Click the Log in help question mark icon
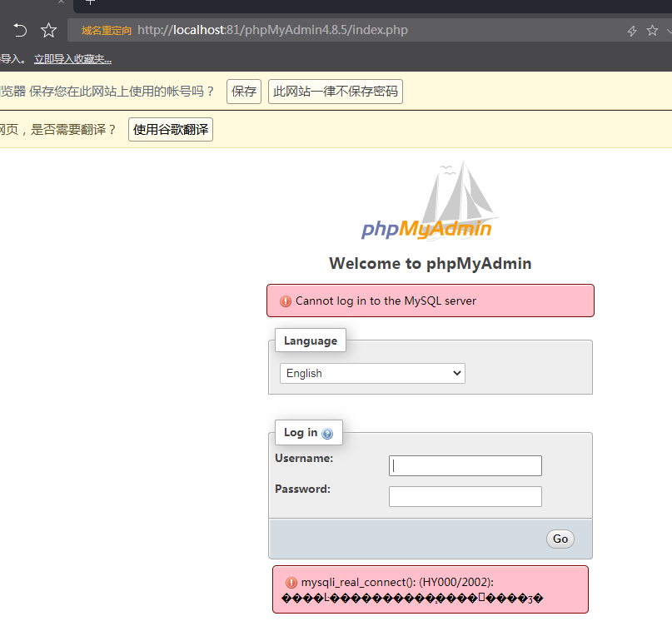The height and width of the screenshot is (641, 672). point(327,434)
